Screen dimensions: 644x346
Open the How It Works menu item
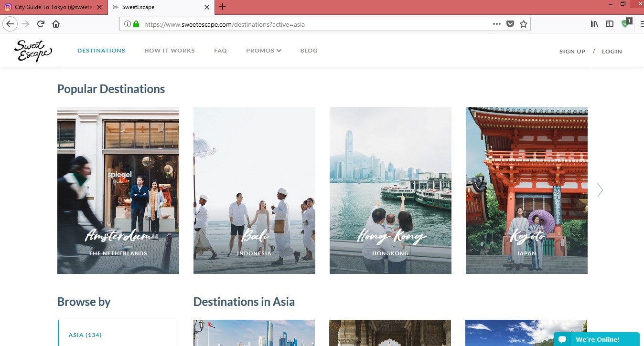tap(170, 51)
